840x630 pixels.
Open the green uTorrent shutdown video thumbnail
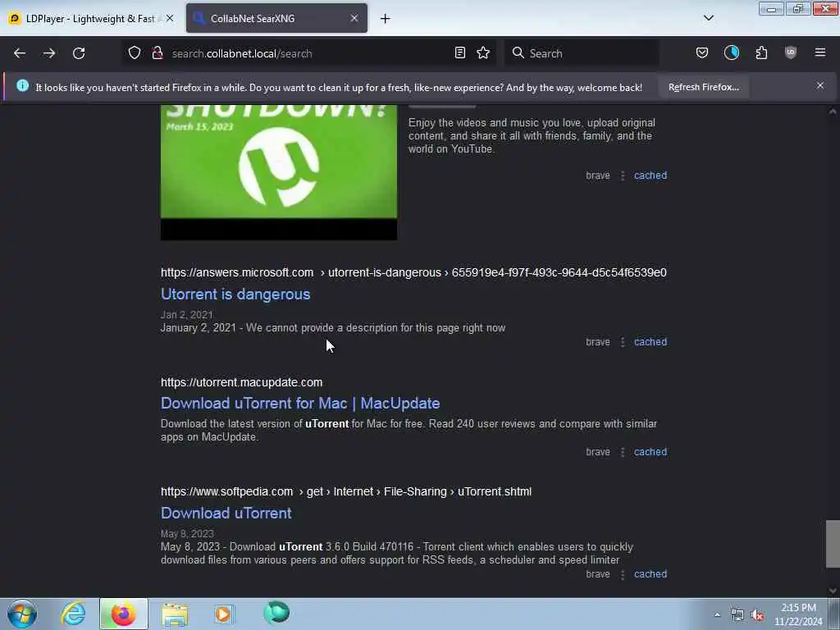(x=279, y=171)
